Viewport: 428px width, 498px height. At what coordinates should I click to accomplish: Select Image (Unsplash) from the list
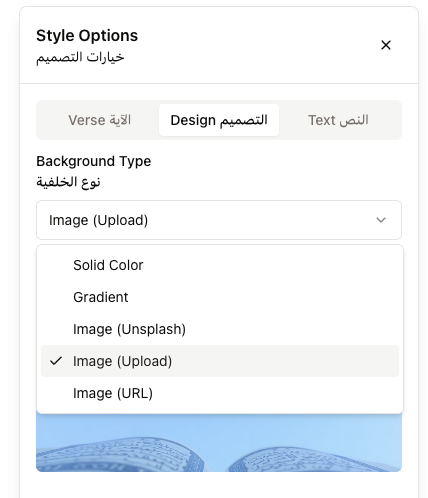click(220, 329)
